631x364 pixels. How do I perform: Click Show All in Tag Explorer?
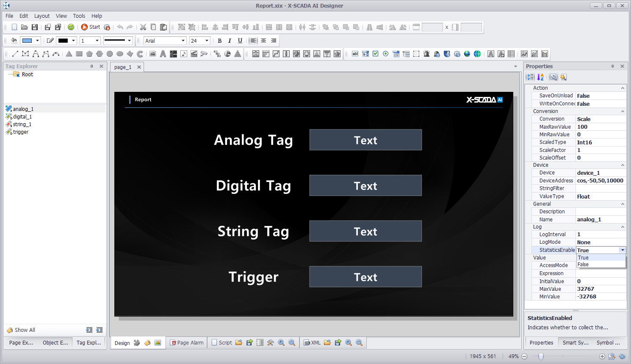25,330
